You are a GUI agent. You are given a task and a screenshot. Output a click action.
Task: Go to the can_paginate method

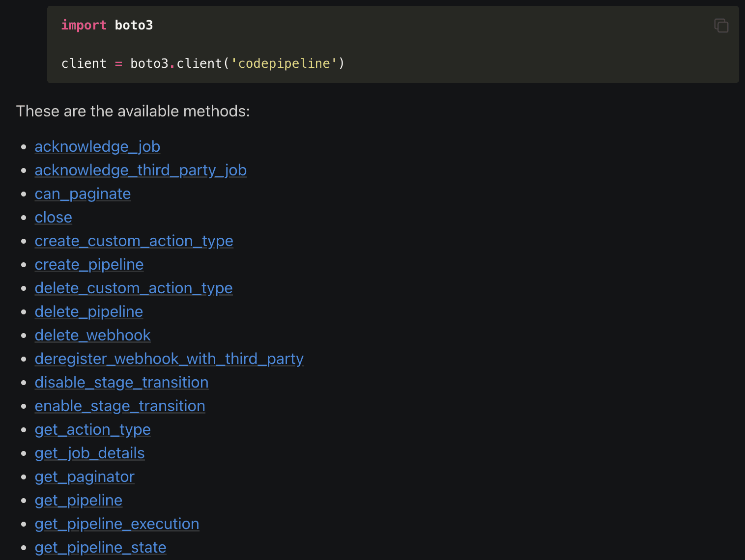pos(83,194)
